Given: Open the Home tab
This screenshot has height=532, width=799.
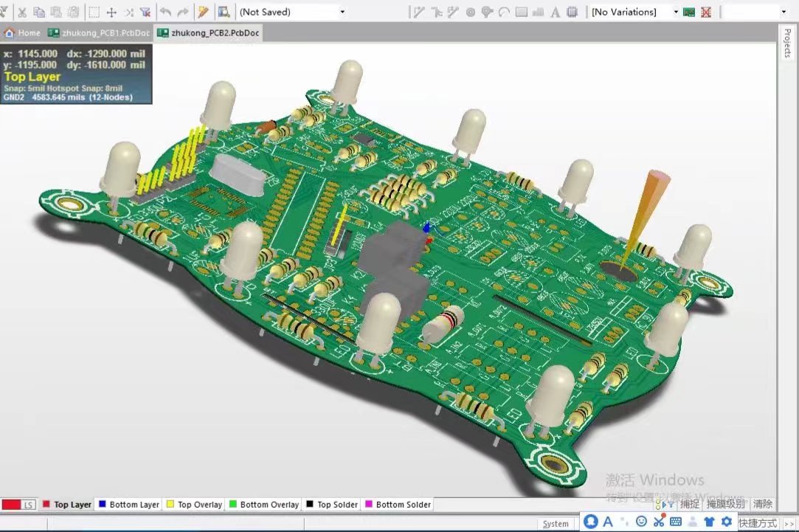Looking at the screenshot, I should [x=23, y=33].
